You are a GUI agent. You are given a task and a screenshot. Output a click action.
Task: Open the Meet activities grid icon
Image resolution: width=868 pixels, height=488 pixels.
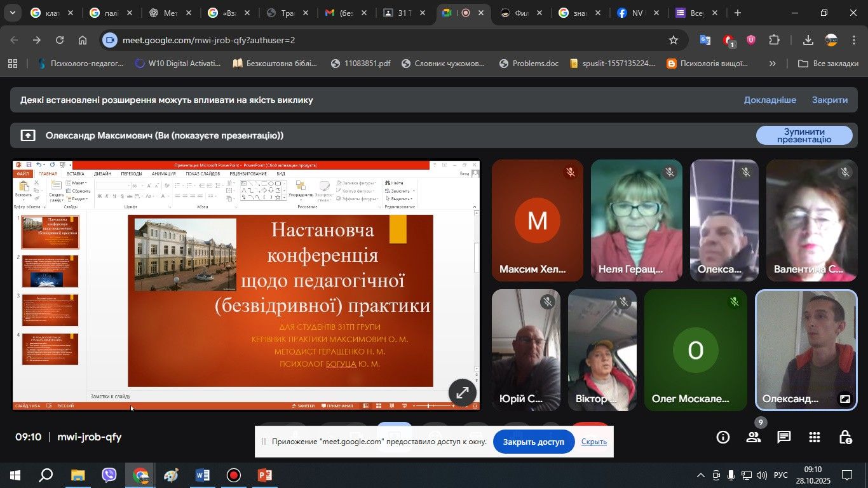[815, 437]
